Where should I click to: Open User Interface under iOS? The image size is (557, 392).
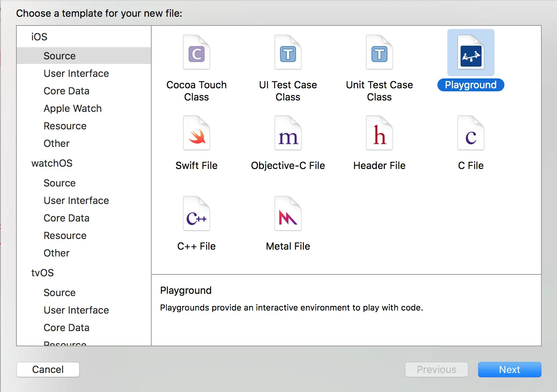point(76,73)
